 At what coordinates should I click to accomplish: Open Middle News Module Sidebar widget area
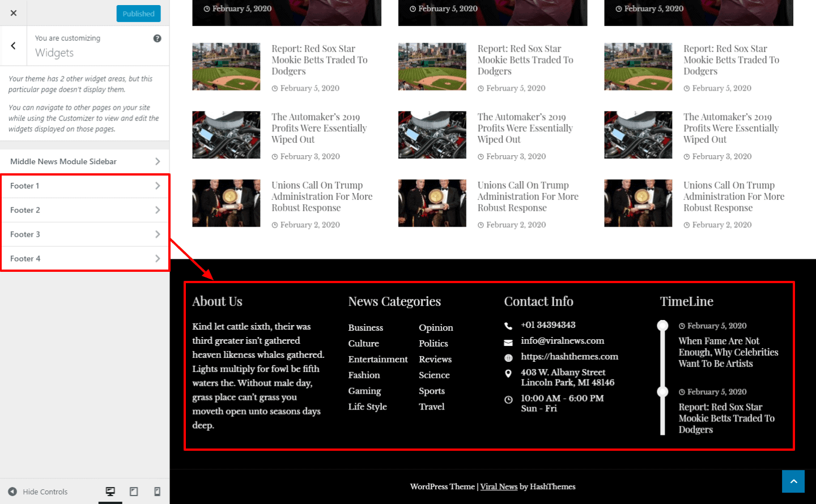84,161
